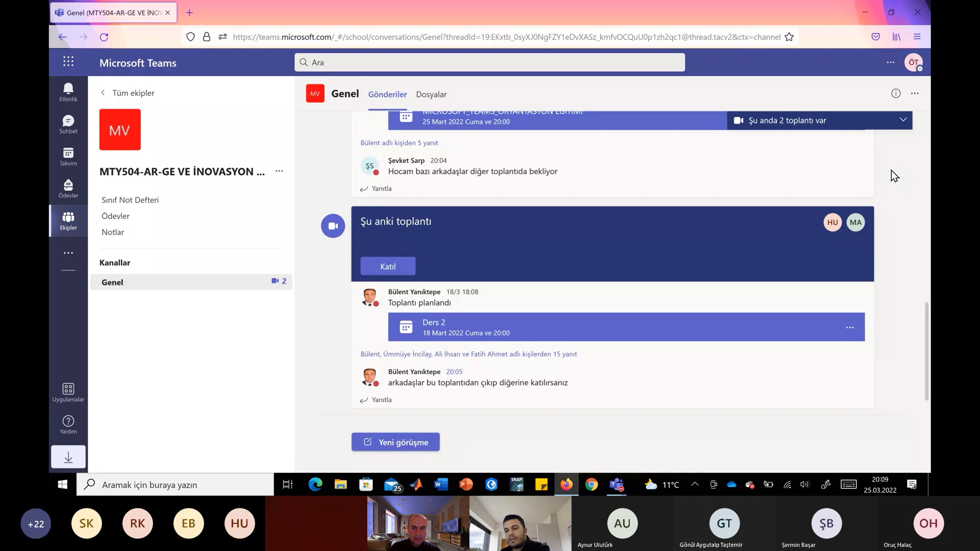This screenshot has height=551, width=980.
Task: Open the Firefox application menu
Action: [917, 37]
